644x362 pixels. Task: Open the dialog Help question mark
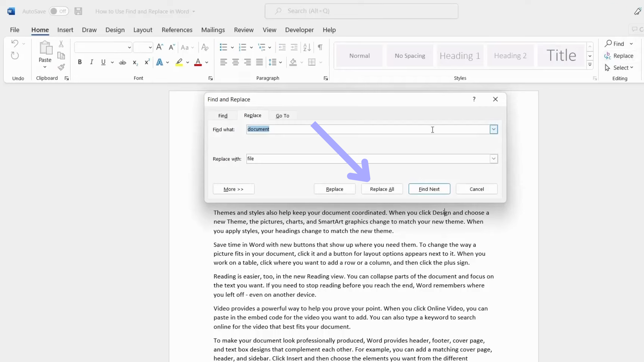pos(474,99)
